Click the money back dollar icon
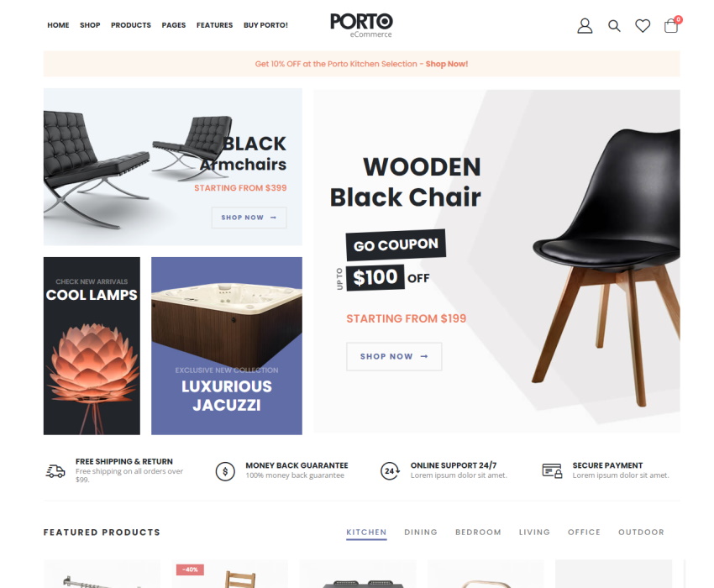The width and height of the screenshot is (714, 588). 225,471
